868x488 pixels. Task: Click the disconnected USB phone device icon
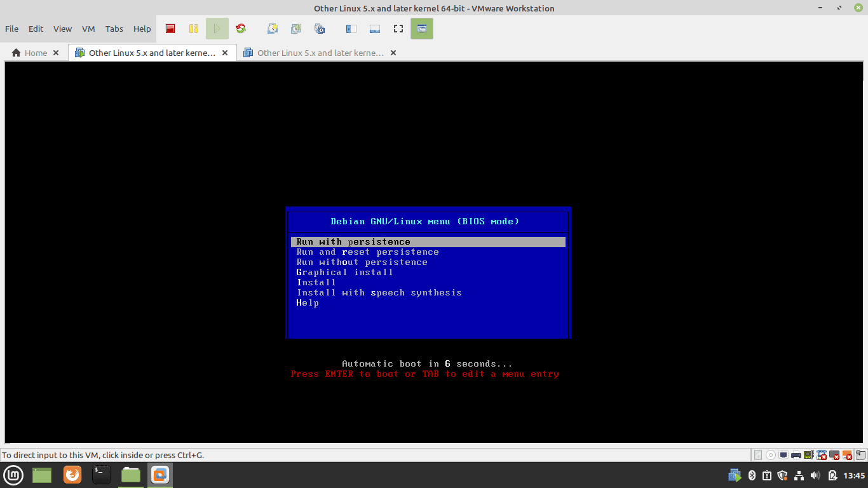point(822,455)
